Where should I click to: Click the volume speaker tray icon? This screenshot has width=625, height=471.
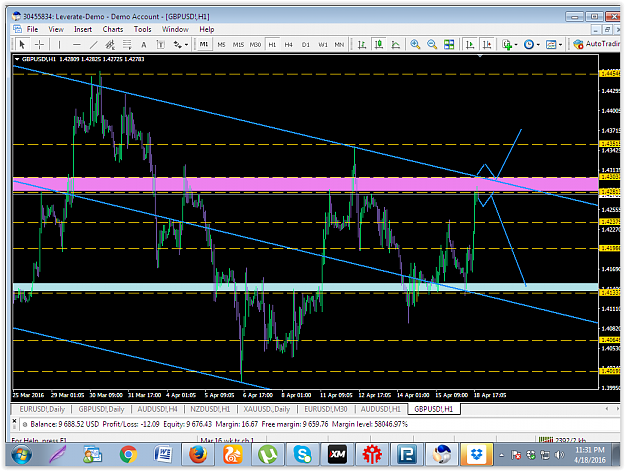[560, 455]
